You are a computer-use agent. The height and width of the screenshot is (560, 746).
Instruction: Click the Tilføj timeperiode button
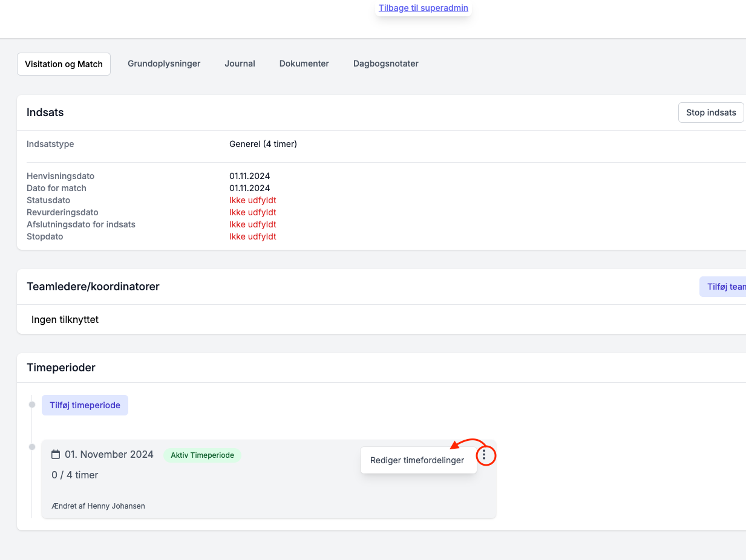(x=85, y=405)
